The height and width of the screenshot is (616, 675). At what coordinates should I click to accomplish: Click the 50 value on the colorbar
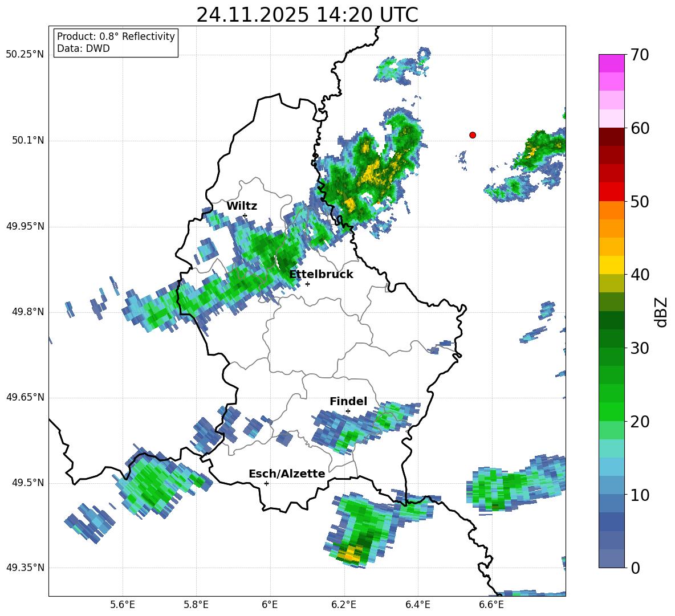640,202
